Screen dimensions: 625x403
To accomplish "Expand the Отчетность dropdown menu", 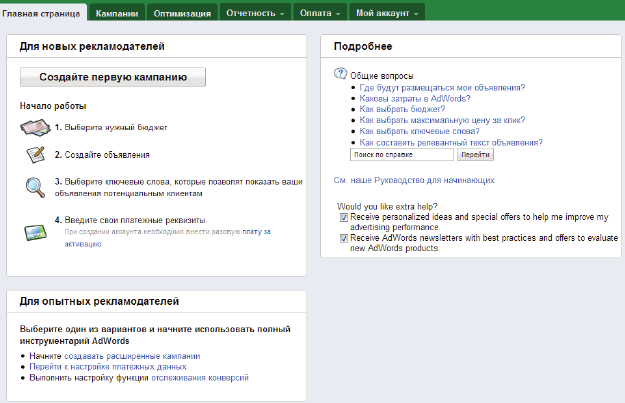I will pos(256,13).
